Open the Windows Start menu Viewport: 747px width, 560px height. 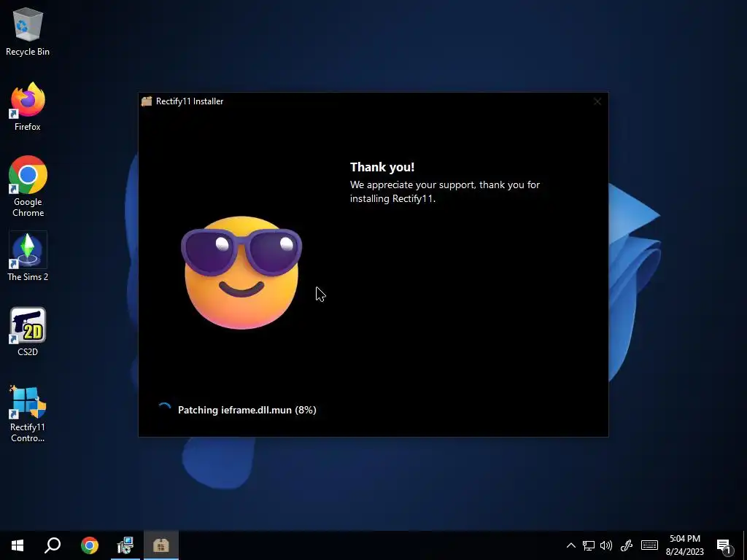(x=18, y=545)
